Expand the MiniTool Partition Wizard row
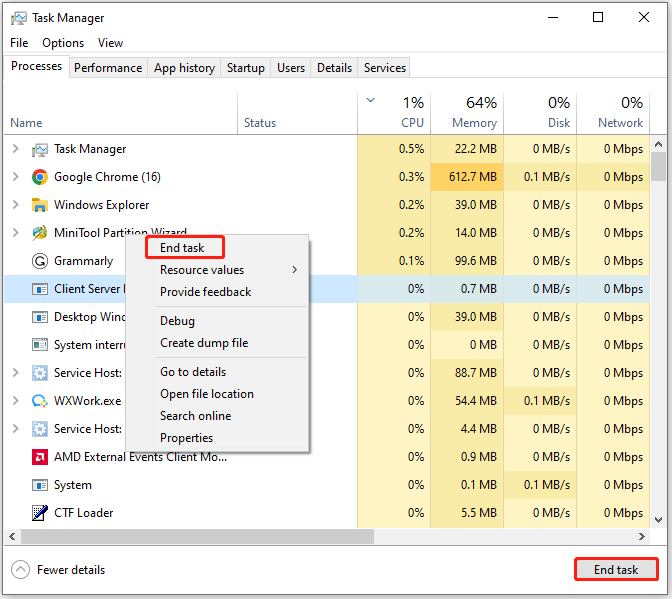Screen dimensions: 672x599 [16, 233]
